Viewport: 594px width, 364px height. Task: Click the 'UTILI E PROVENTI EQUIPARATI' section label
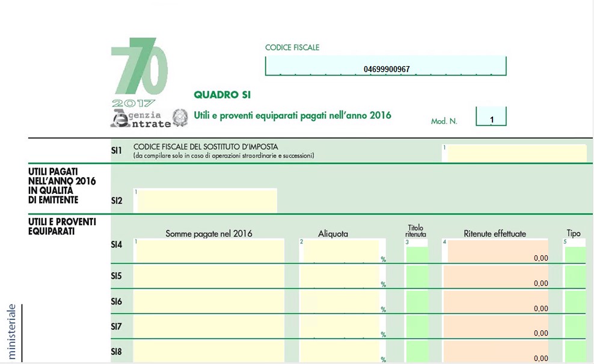pyautogui.click(x=62, y=226)
